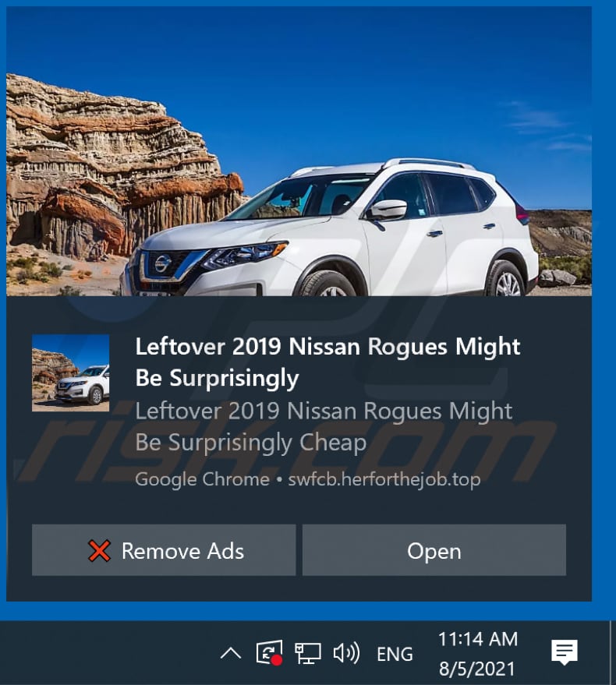Click the bold notification title text

pyautogui.click(x=328, y=362)
